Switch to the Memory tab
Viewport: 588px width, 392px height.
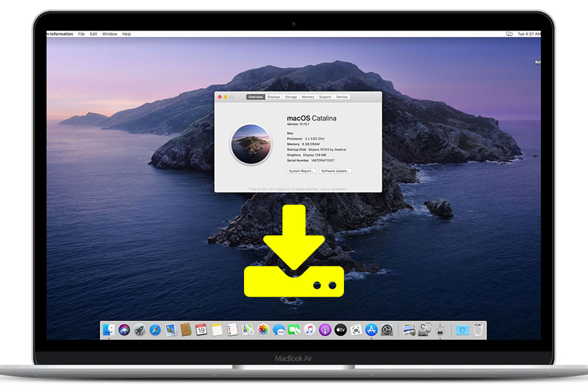[308, 96]
